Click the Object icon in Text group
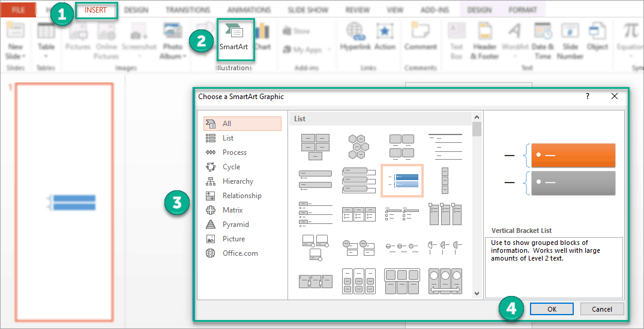Screen dimensions: 644x329 tap(597, 31)
